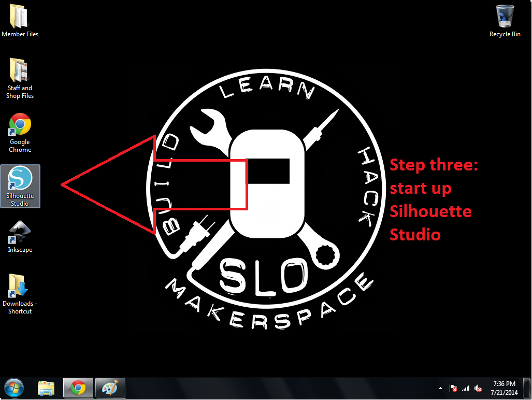This screenshot has height=400, width=532.
Task: Click the 'Member Files' label text
Action: point(20,34)
